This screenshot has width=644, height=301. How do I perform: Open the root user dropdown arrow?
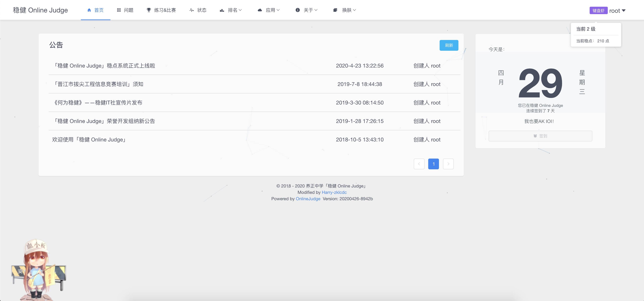[624, 11]
